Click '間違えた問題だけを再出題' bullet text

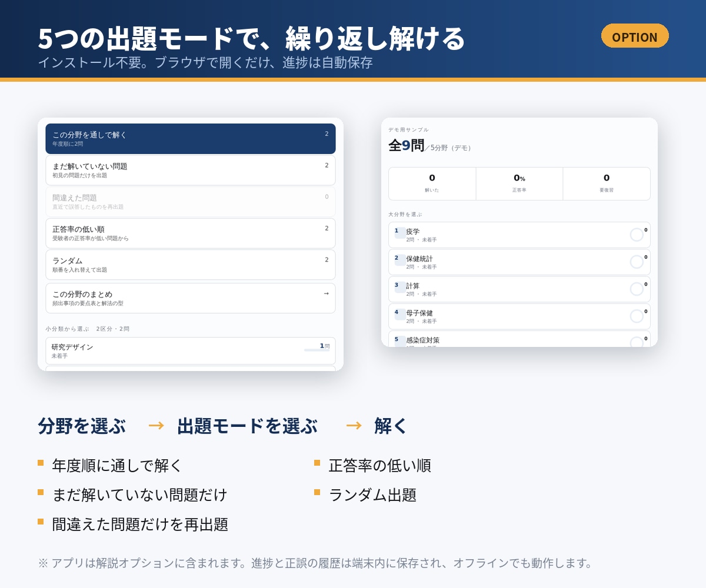pyautogui.click(x=140, y=524)
